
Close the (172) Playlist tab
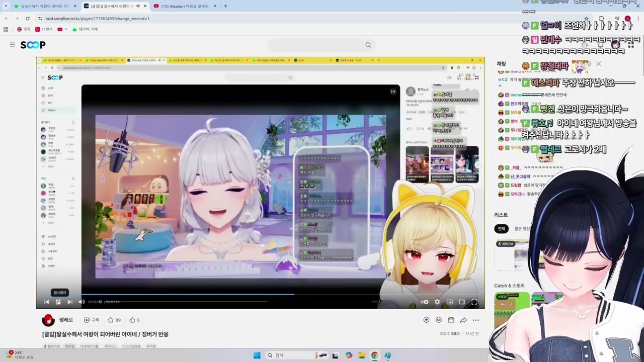(x=215, y=6)
